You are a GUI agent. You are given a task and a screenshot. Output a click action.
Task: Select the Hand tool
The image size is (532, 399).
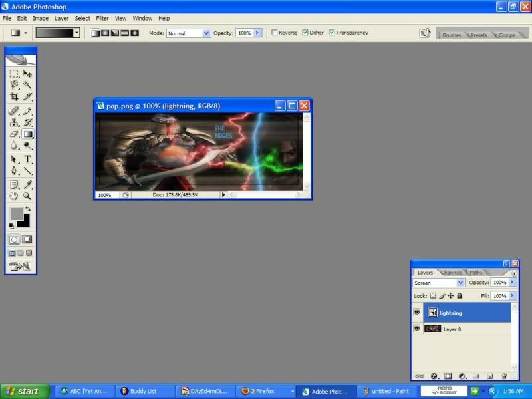pyautogui.click(x=14, y=196)
